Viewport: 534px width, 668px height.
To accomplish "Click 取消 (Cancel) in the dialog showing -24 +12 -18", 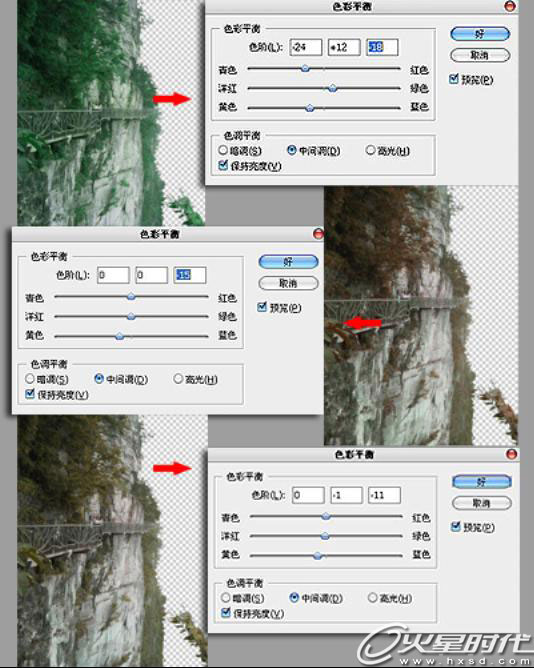I will (x=479, y=55).
